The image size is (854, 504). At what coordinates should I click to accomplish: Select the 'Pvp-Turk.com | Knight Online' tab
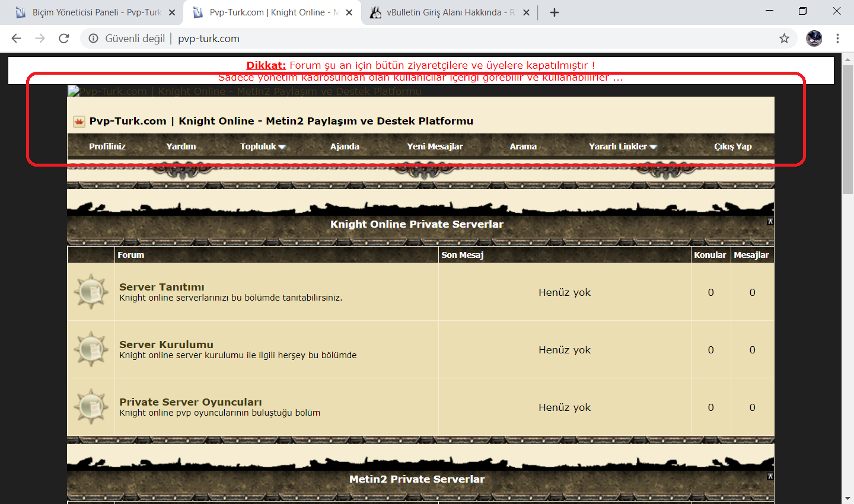(x=272, y=12)
